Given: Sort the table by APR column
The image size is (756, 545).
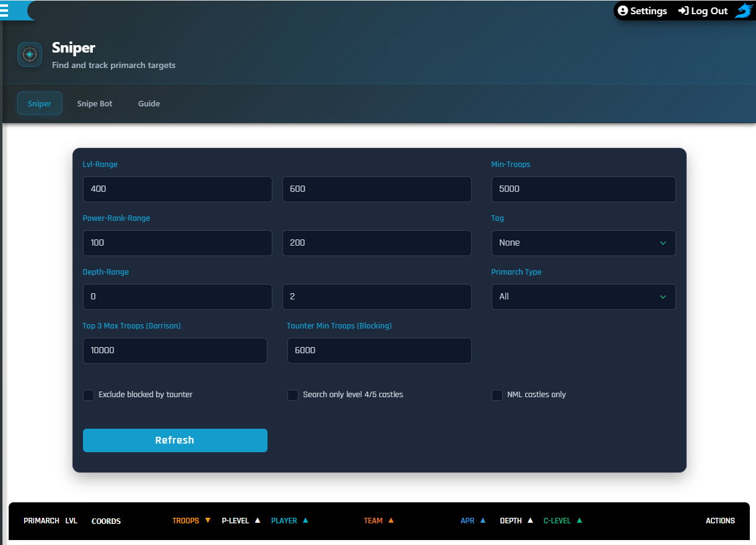Looking at the screenshot, I should click(x=482, y=520).
